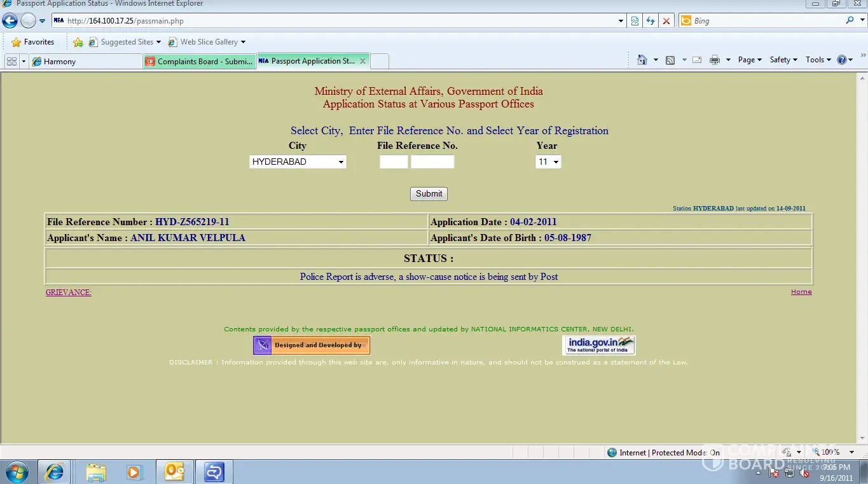868x484 pixels.
Task: Open the City dropdown showing HYDERABAD
Action: (298, 162)
